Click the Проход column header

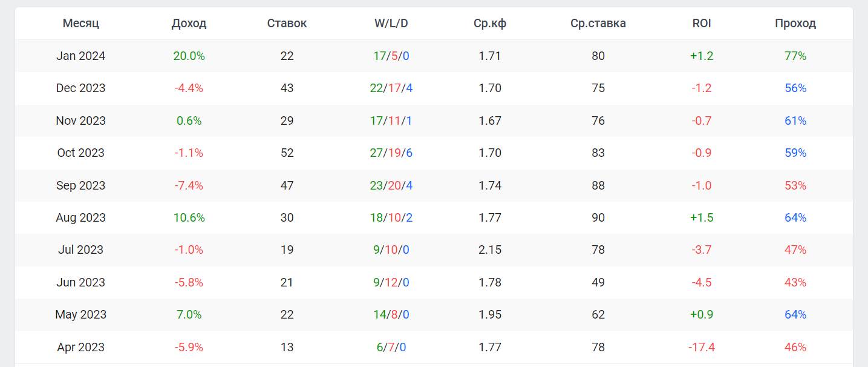(795, 24)
